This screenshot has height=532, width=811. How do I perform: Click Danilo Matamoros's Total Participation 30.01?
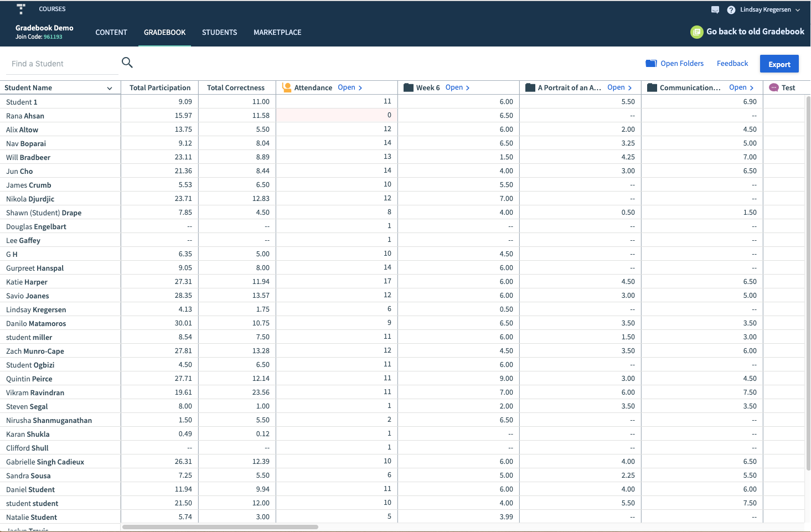(183, 323)
